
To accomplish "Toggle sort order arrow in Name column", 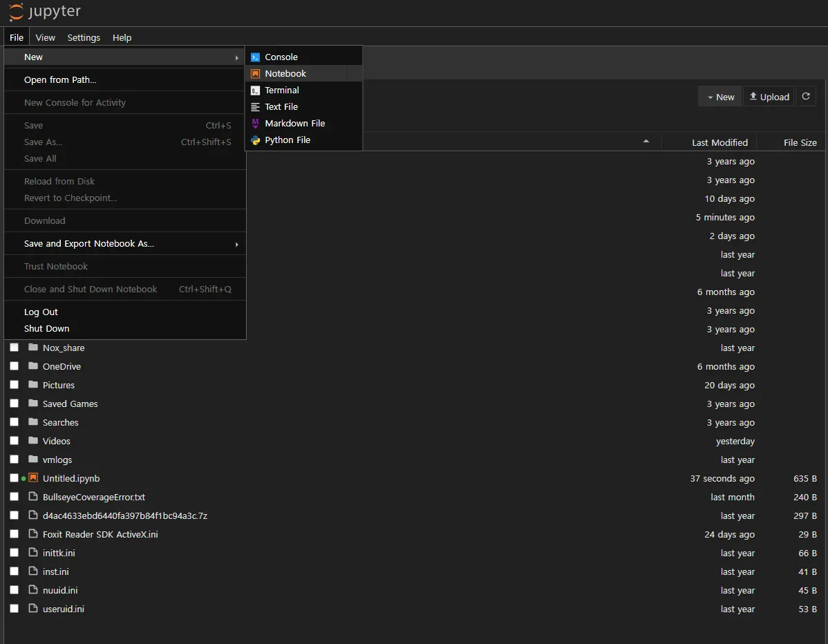I will pyautogui.click(x=646, y=142).
